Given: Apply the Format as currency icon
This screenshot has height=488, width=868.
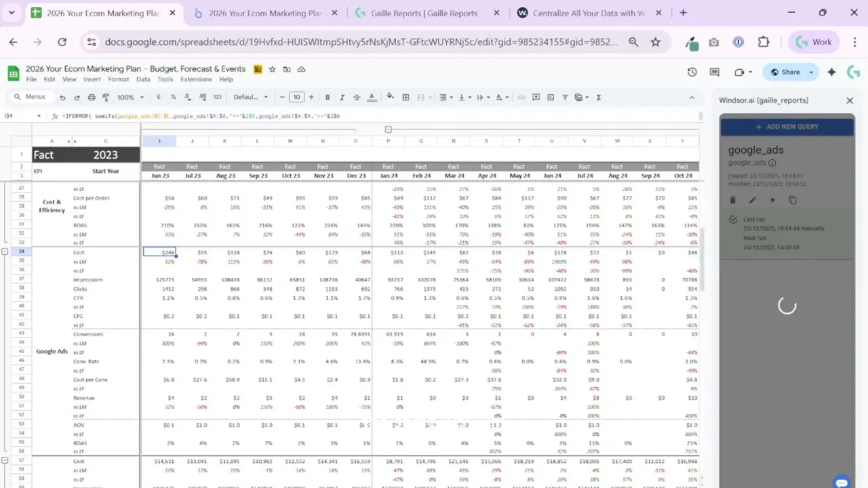Looking at the screenshot, I should tap(158, 97).
